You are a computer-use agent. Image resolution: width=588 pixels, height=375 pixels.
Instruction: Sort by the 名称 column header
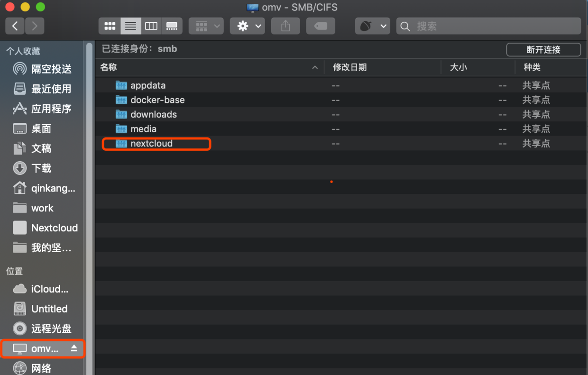pyautogui.click(x=209, y=67)
